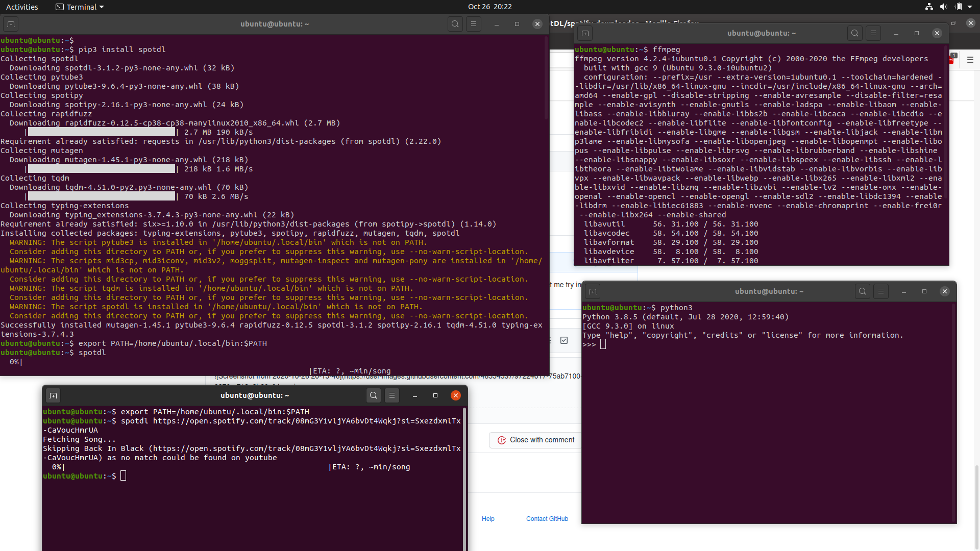Click Close with comment button

coord(535,440)
